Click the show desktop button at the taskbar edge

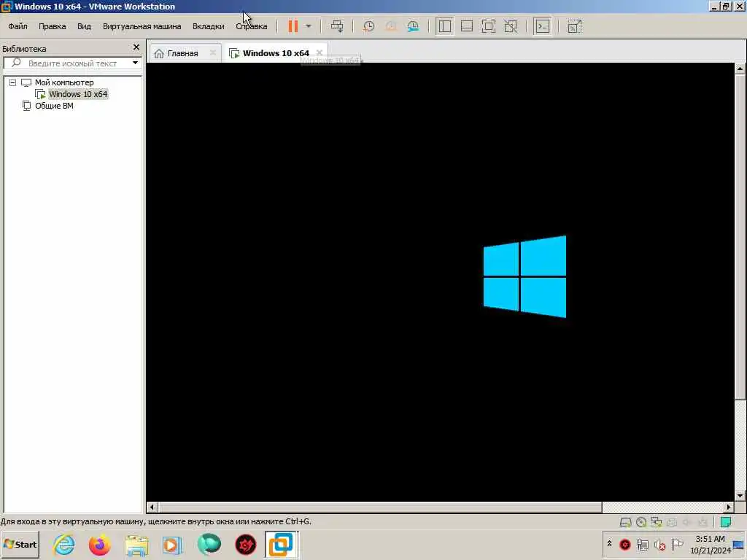[x=739, y=545]
